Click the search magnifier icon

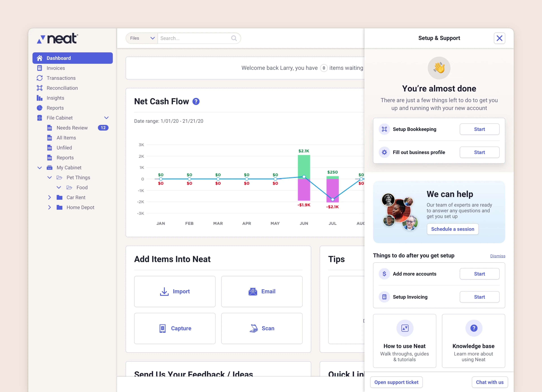point(234,38)
